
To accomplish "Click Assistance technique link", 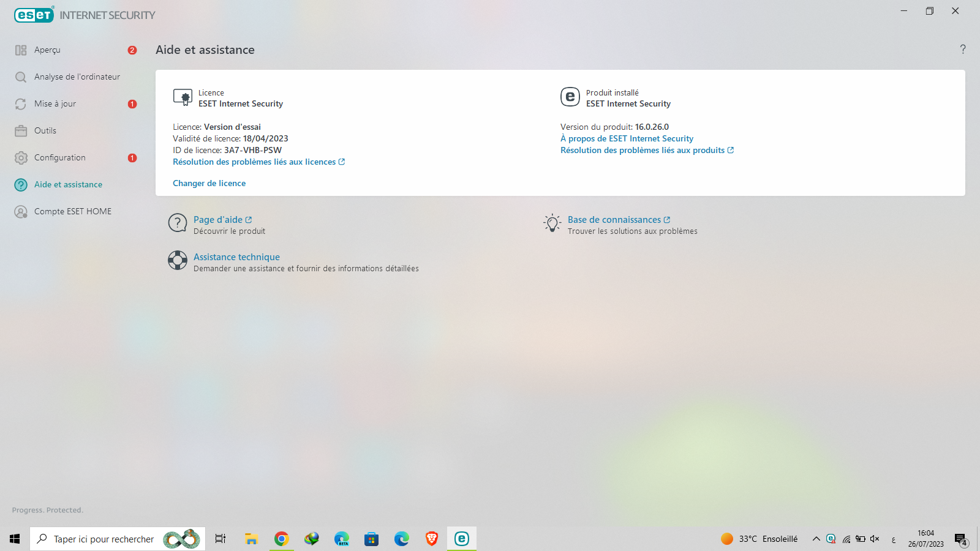I will 236,257.
